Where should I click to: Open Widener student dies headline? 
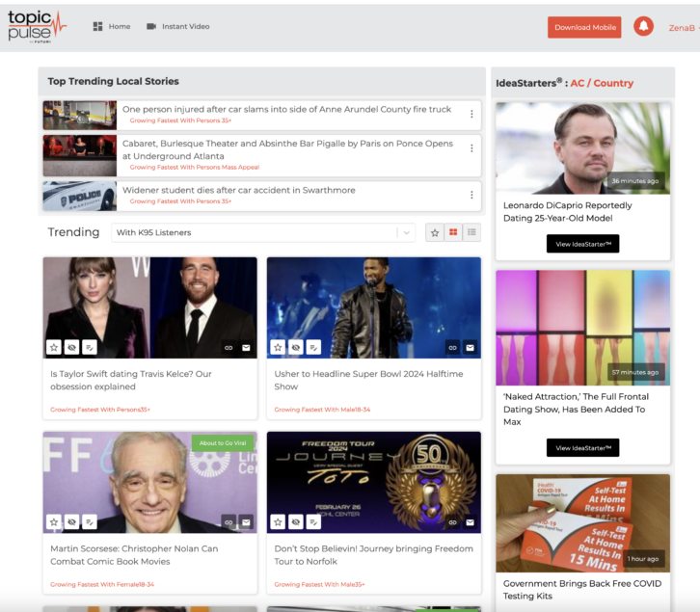point(239,190)
